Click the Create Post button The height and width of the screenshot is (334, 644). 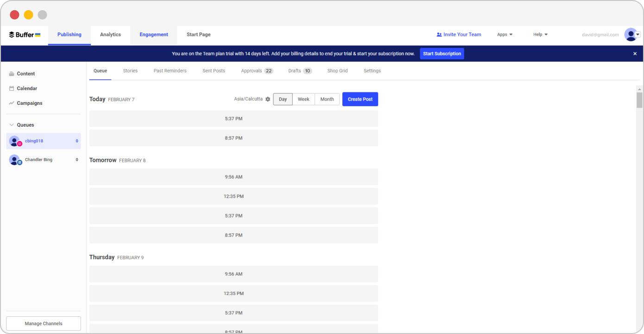click(360, 99)
